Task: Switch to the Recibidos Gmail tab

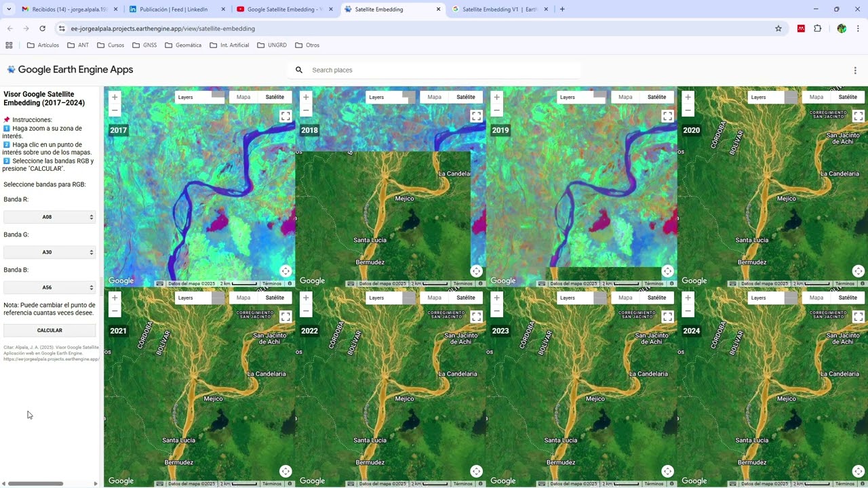Action: (x=69, y=9)
